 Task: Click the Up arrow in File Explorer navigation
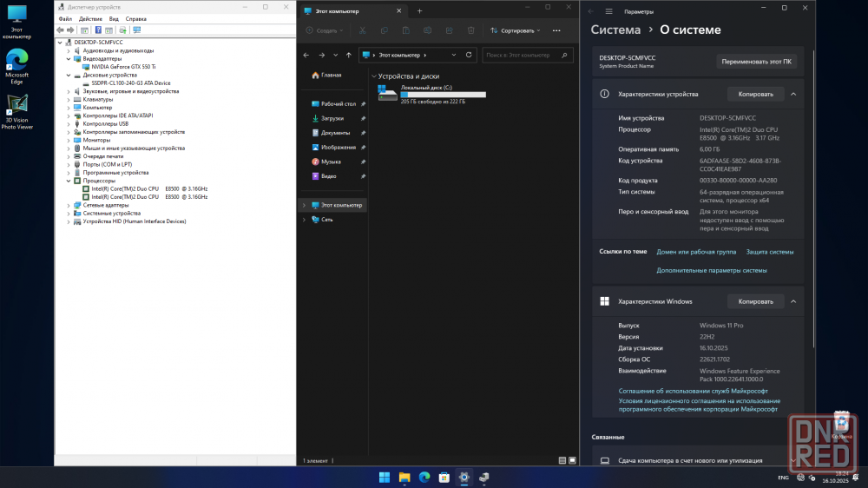pyautogui.click(x=349, y=55)
